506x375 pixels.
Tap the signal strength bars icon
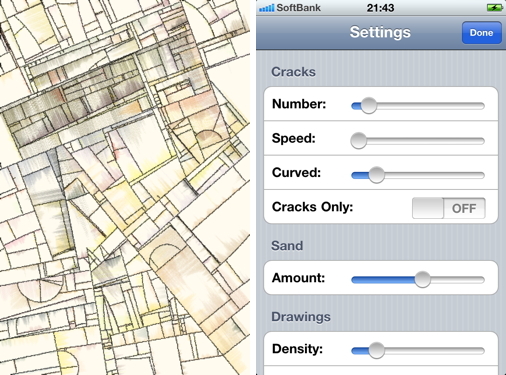pos(267,8)
